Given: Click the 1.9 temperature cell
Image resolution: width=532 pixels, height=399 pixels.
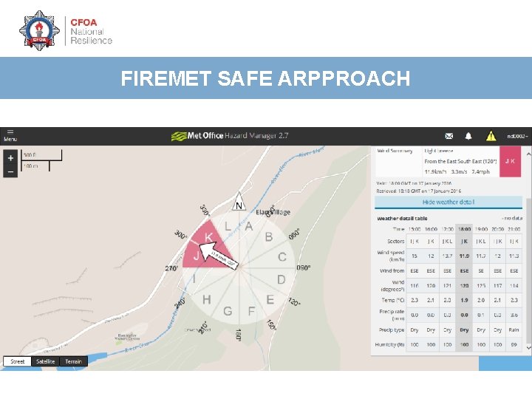Looking at the screenshot, I should coord(464,300).
